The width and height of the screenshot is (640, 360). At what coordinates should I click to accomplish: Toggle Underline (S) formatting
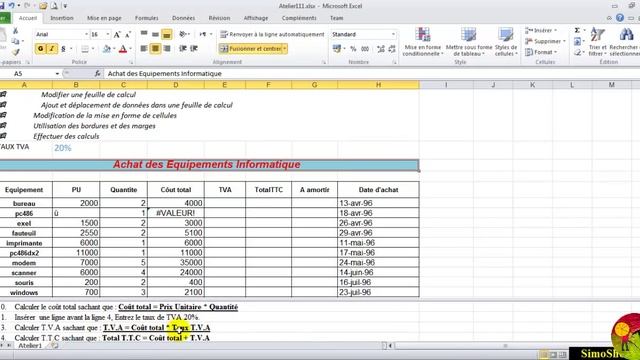click(63, 49)
